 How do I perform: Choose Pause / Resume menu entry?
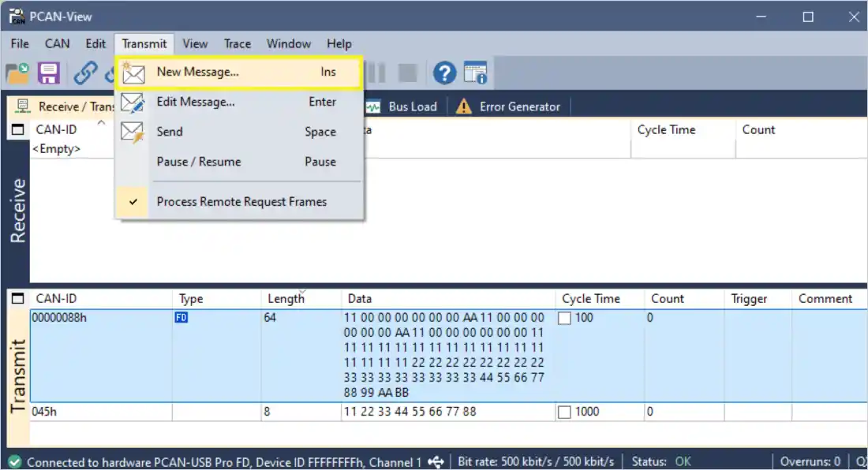[x=239, y=162]
